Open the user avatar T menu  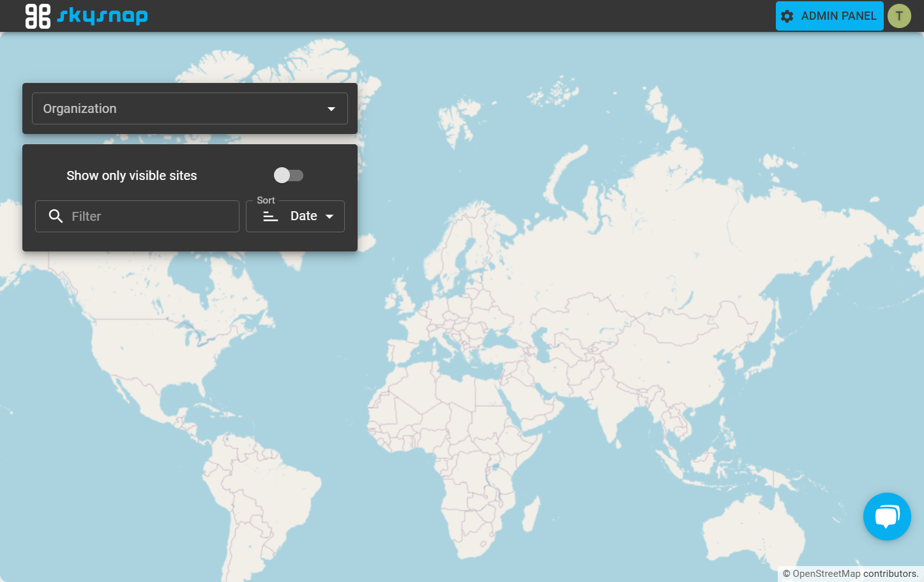pyautogui.click(x=899, y=16)
